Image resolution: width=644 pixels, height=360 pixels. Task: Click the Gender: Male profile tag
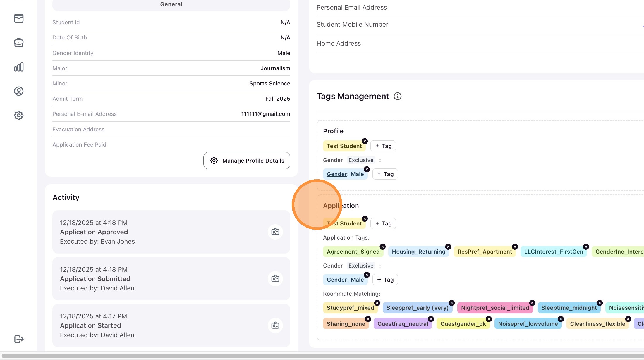click(345, 174)
